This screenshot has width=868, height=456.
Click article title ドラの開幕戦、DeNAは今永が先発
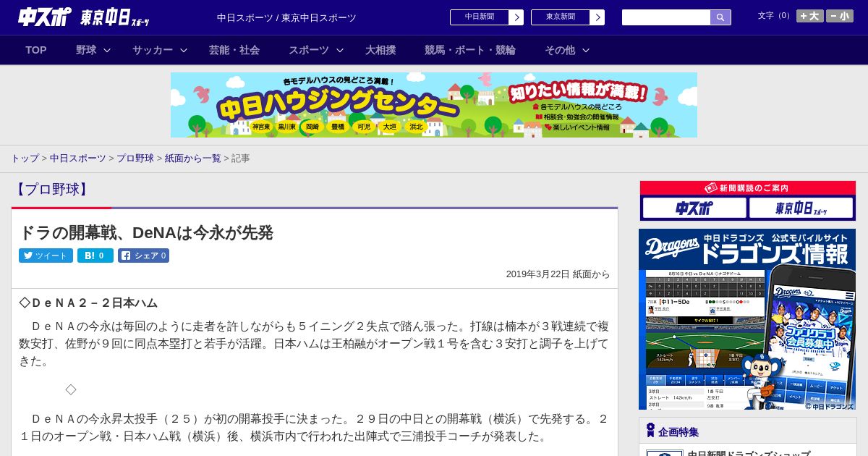pyautogui.click(x=146, y=232)
